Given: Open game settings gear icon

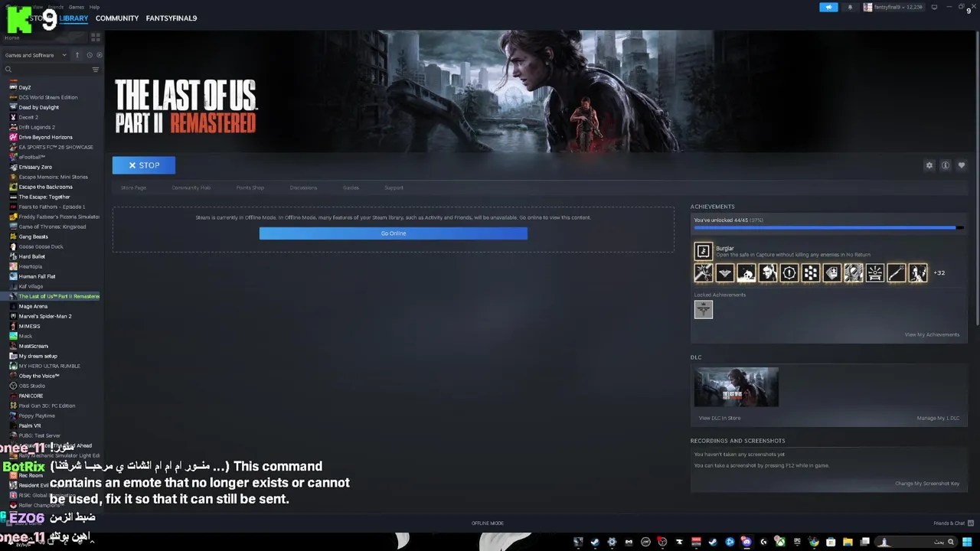Looking at the screenshot, I should coord(929,165).
